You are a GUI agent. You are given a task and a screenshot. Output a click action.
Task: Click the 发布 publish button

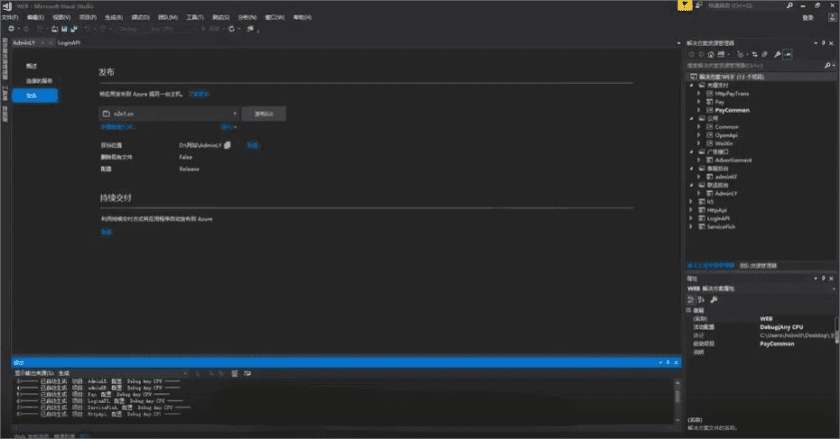[x=264, y=114]
